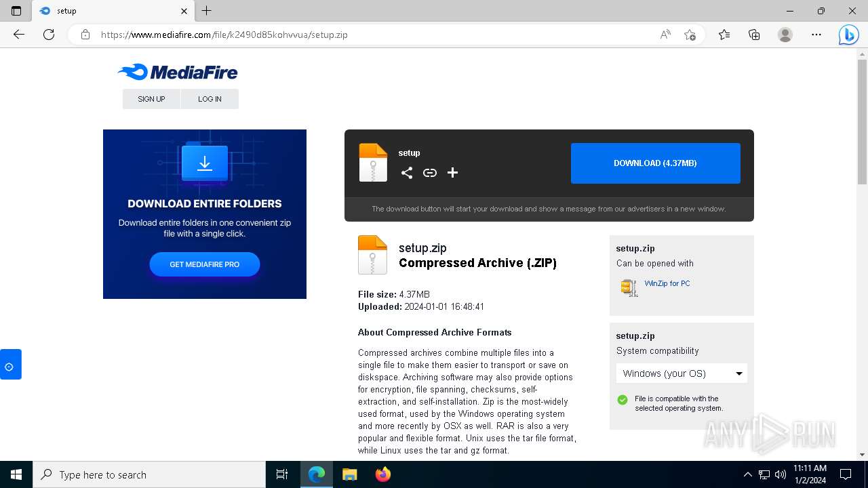Click GET MEDIAFIRE PRO button

coord(205,264)
